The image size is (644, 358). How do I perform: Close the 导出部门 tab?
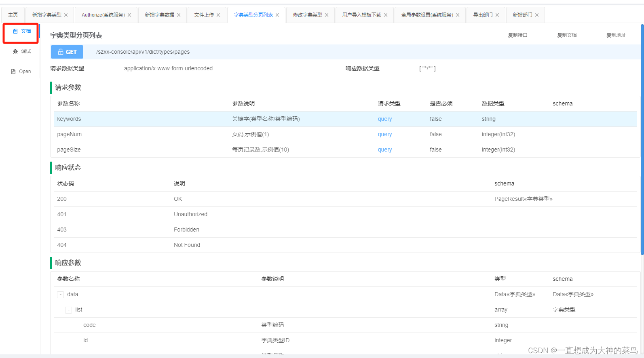tap(497, 15)
